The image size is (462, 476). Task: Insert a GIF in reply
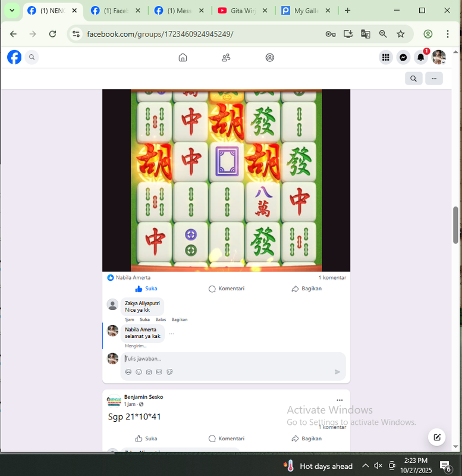pos(159,372)
